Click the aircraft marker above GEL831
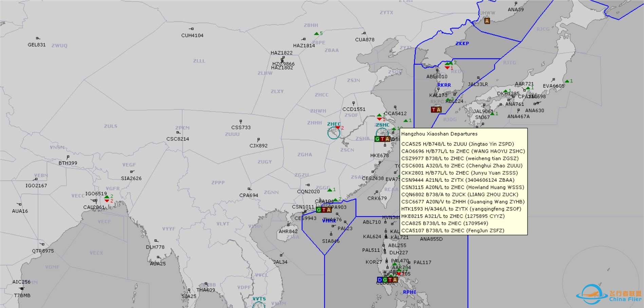This screenshot has height=308, width=644. point(38,38)
